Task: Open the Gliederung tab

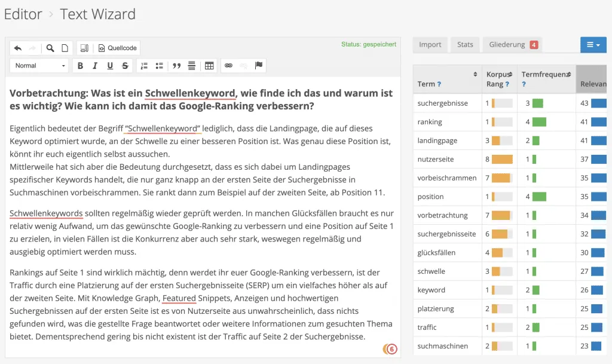Action: click(x=513, y=44)
